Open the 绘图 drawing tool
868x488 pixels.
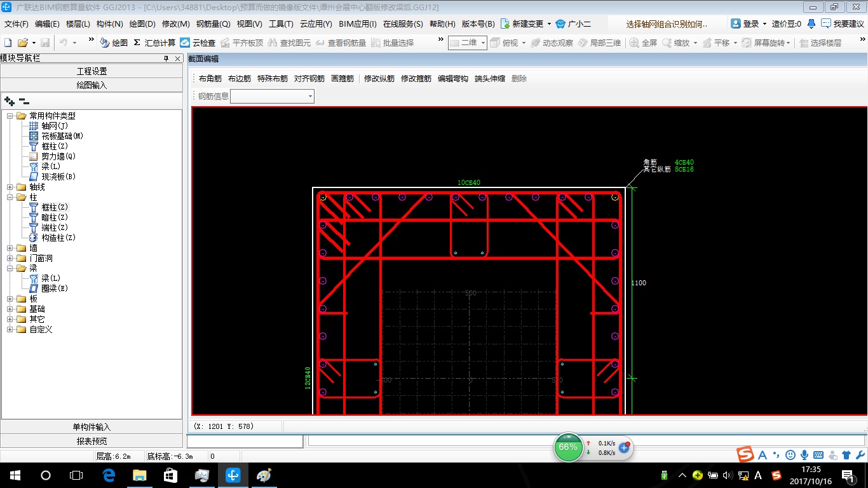(114, 43)
